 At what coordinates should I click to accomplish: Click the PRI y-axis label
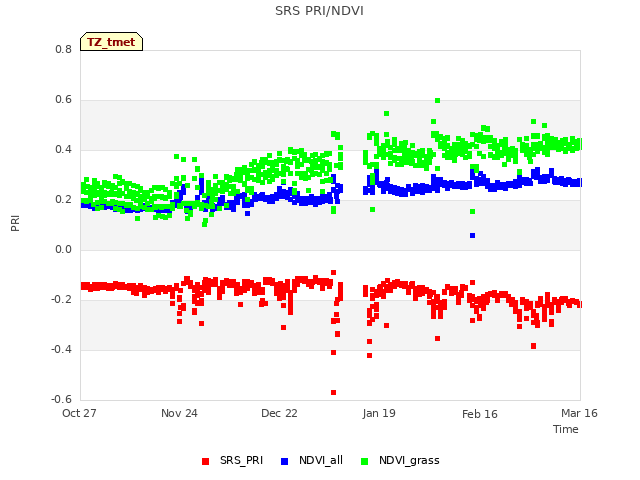click(15, 224)
